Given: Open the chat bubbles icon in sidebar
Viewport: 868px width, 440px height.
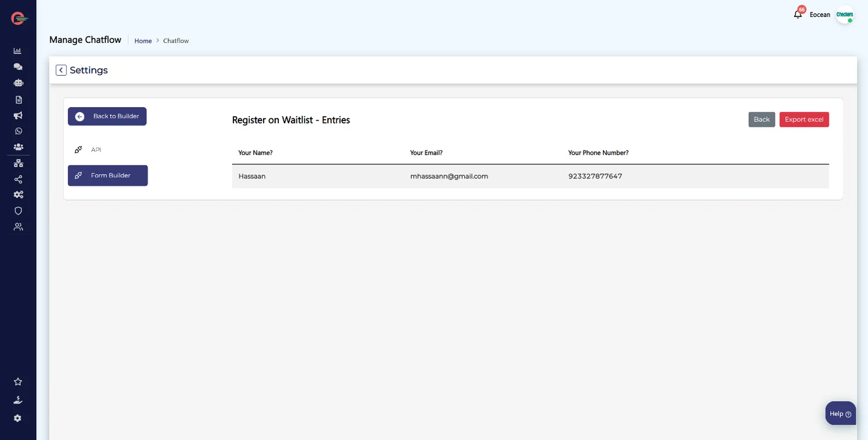Looking at the screenshot, I should click(18, 66).
